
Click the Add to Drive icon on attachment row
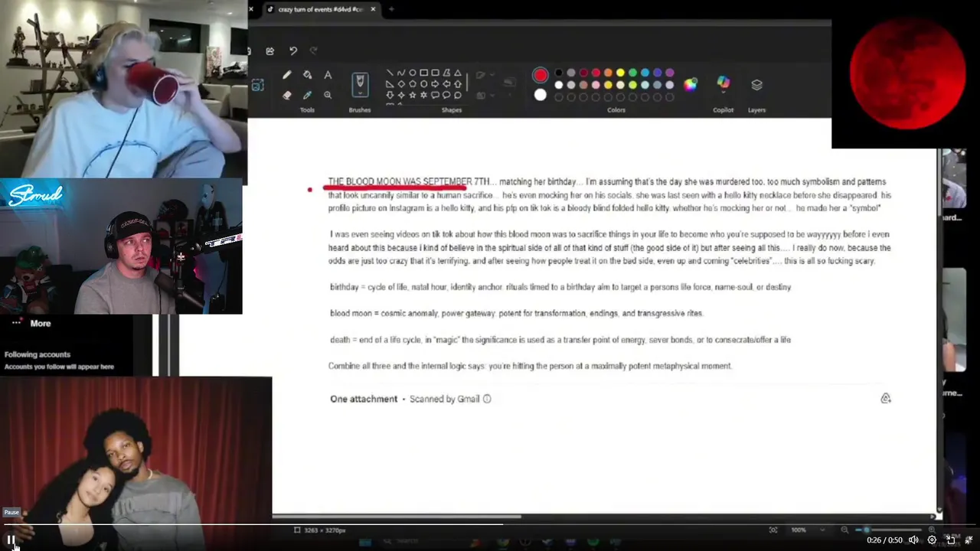tap(886, 398)
